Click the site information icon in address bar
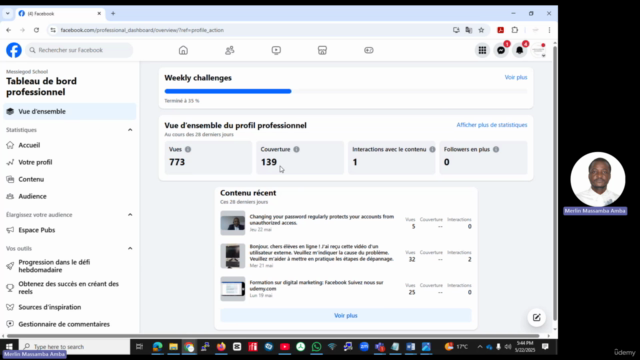Viewport: 640px width, 360px height. [53, 30]
